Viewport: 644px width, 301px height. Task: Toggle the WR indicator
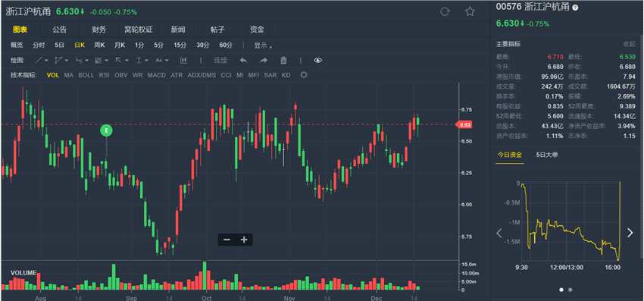[138, 75]
